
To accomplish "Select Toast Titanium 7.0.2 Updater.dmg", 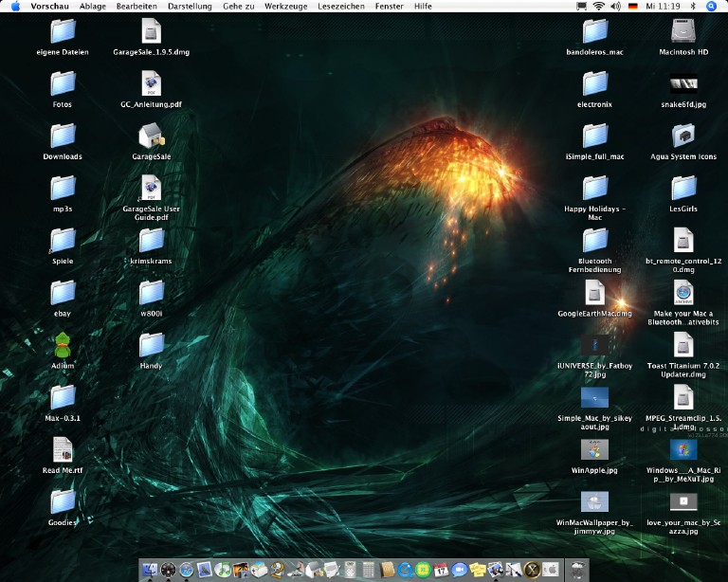I will pyautogui.click(x=682, y=345).
